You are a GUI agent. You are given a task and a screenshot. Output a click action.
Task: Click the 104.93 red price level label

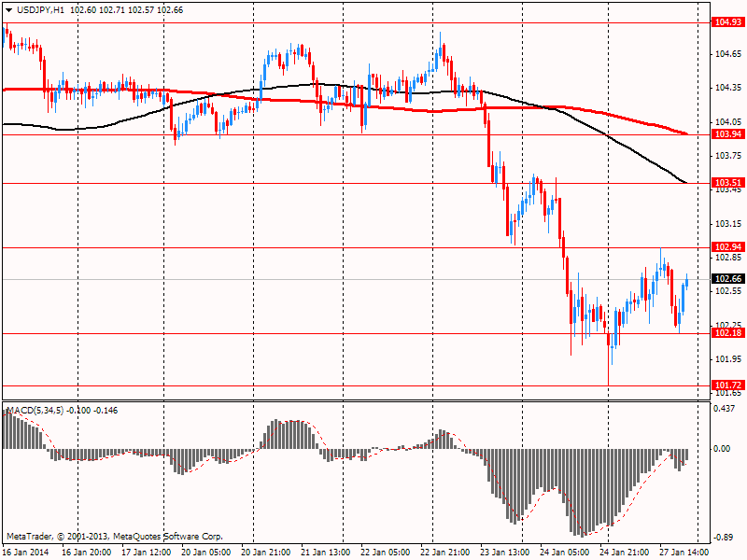pyautogui.click(x=728, y=21)
